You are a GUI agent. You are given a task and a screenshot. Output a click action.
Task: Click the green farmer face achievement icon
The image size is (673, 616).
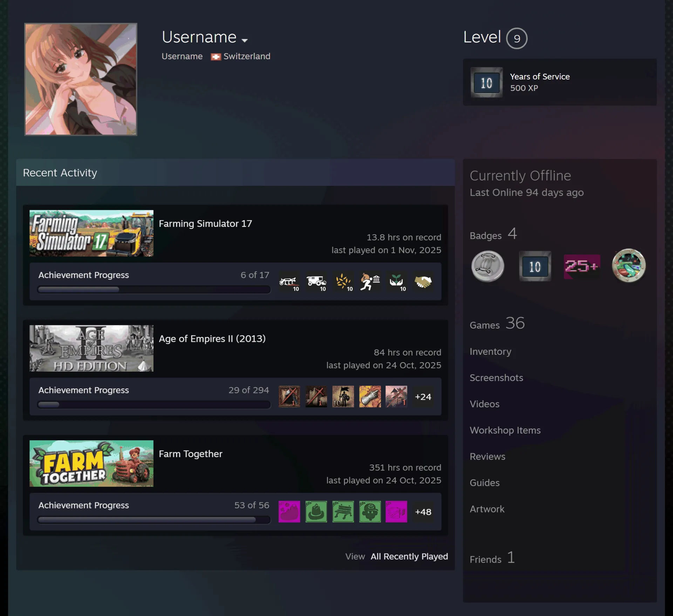(x=370, y=512)
